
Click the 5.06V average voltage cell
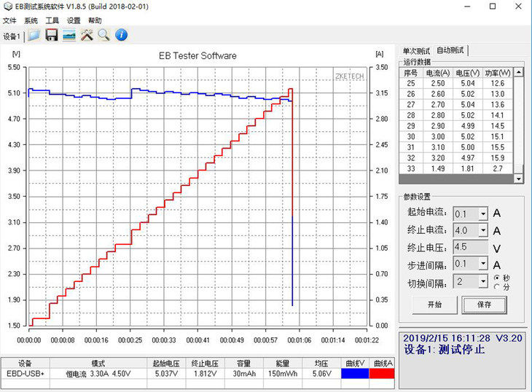tap(321, 374)
